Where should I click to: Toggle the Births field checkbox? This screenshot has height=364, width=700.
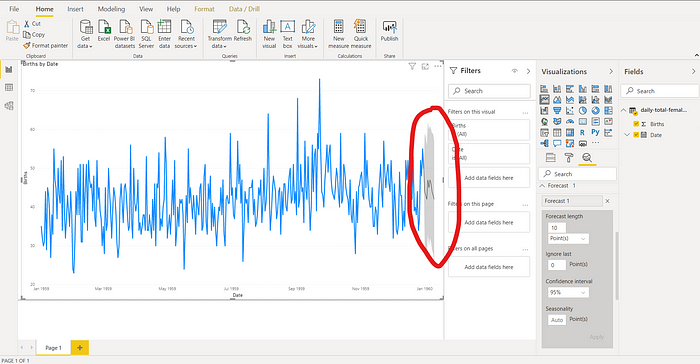coord(636,124)
